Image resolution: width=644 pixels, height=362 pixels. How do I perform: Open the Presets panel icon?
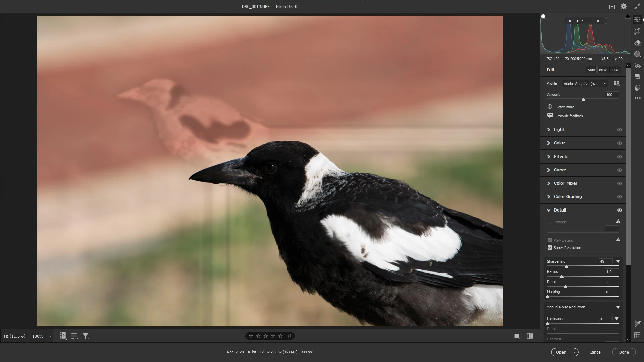point(637,88)
